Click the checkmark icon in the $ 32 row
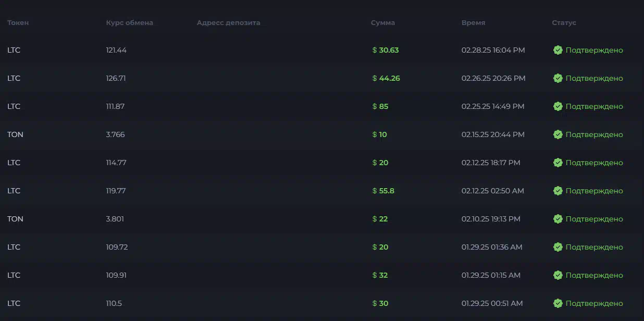 (558, 275)
